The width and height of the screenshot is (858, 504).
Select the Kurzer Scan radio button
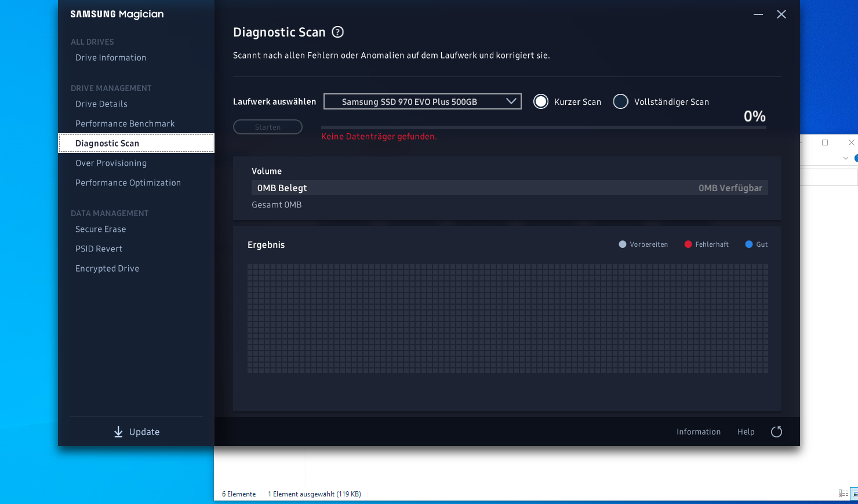[x=541, y=101]
